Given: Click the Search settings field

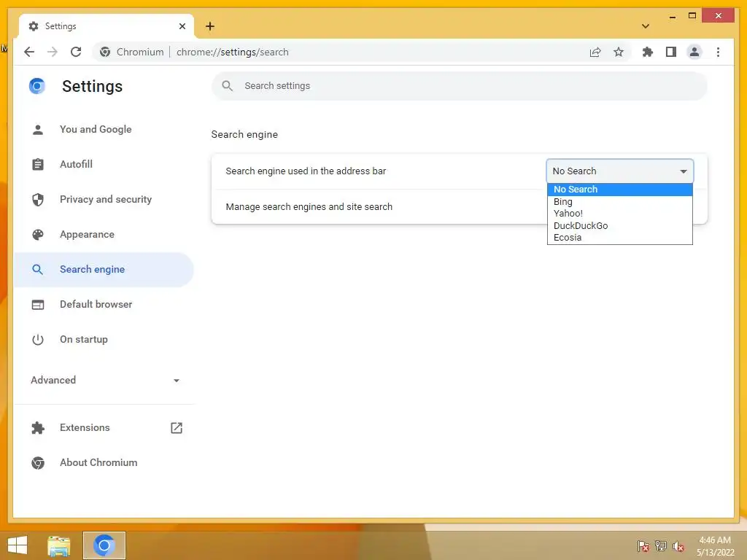Looking at the screenshot, I should pos(460,86).
